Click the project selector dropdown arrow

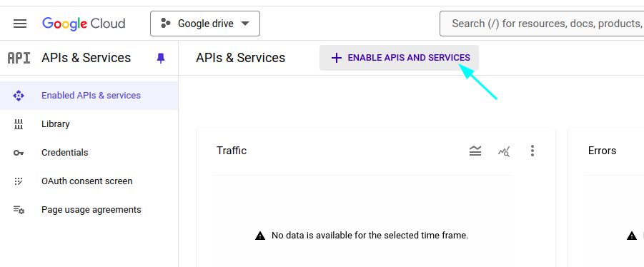point(245,24)
